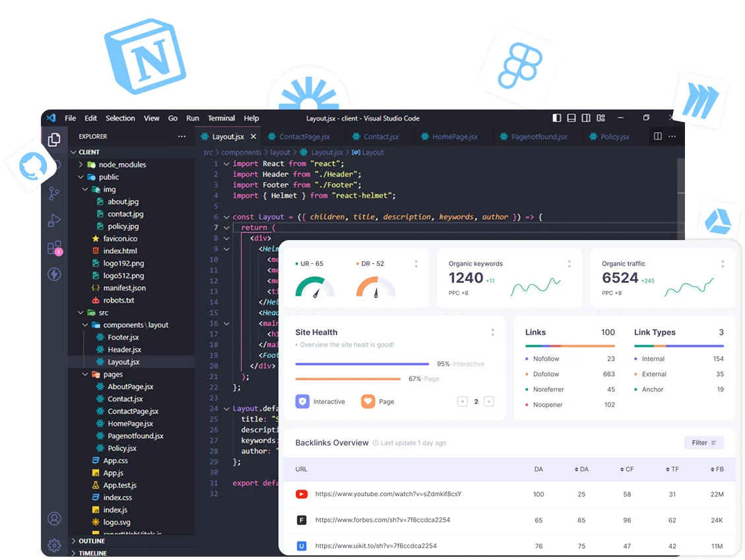The height and width of the screenshot is (560, 745).
Task: Click the Split Editor icon
Action: pos(657,137)
